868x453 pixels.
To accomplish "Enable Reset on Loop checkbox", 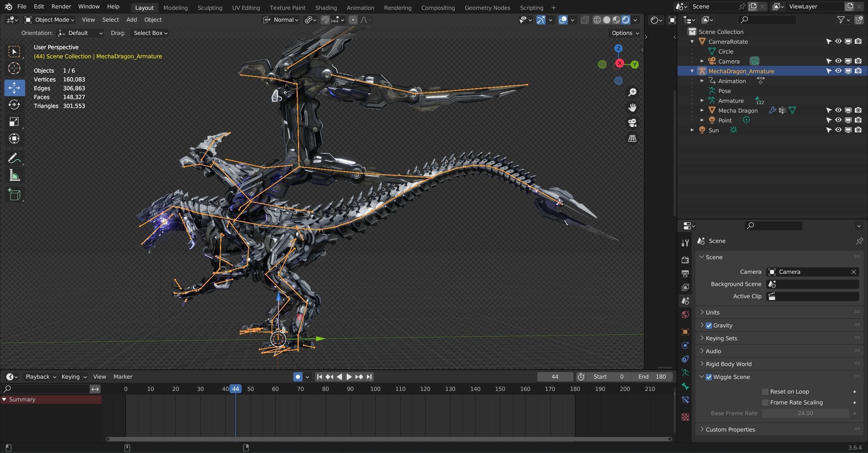I will (765, 392).
